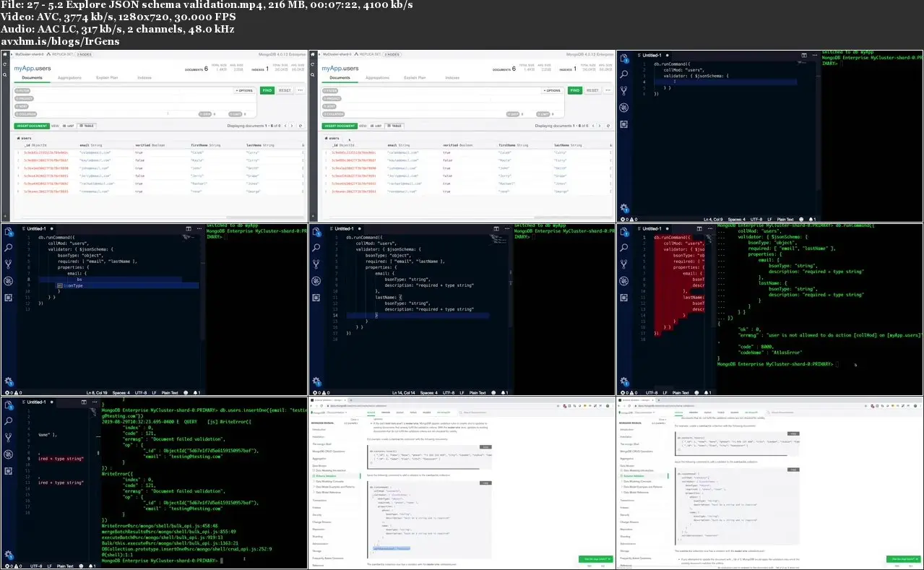Screen dimensions: 924x570
Task: Click the errors count icon in the Ln 8, Col 19 frame
Action: click(6, 393)
